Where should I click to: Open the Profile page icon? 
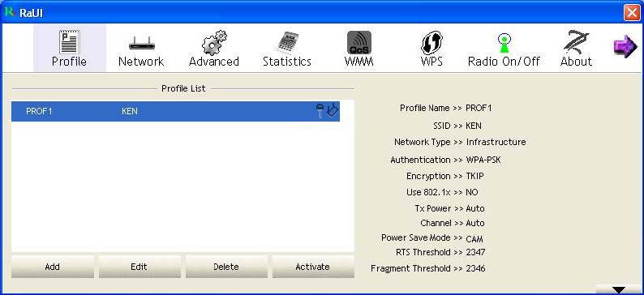70,43
